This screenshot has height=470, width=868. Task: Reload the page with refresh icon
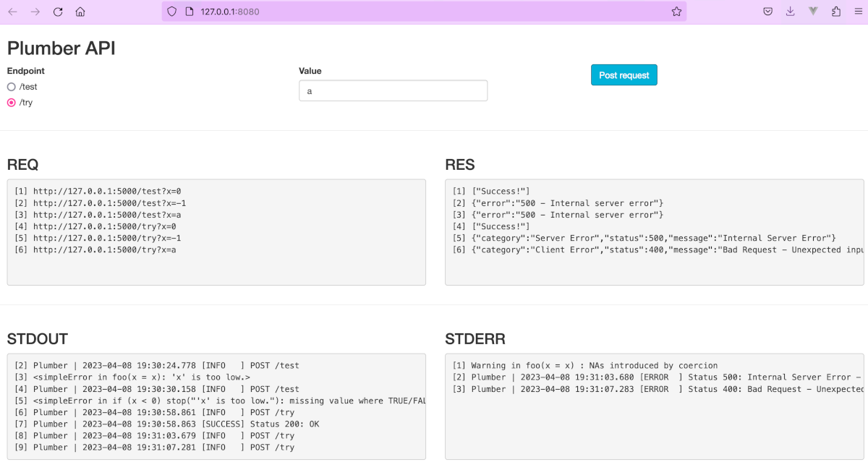[x=58, y=12]
